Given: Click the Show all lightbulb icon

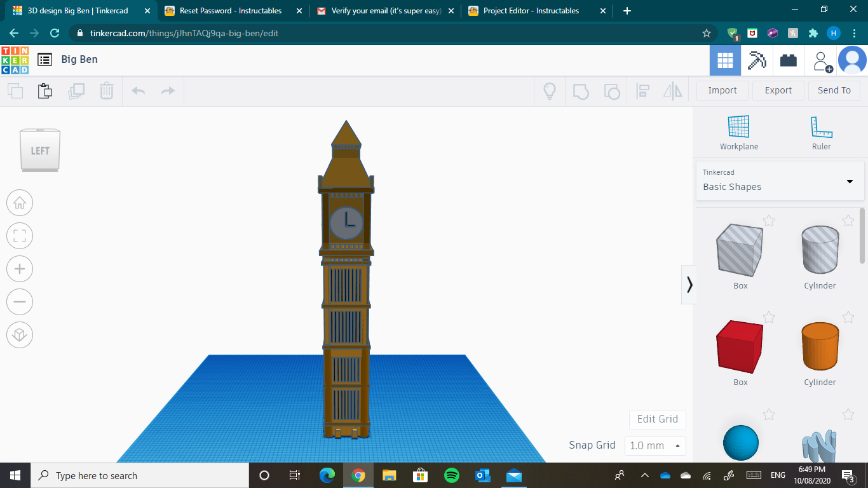Looking at the screenshot, I should click(x=550, y=91).
